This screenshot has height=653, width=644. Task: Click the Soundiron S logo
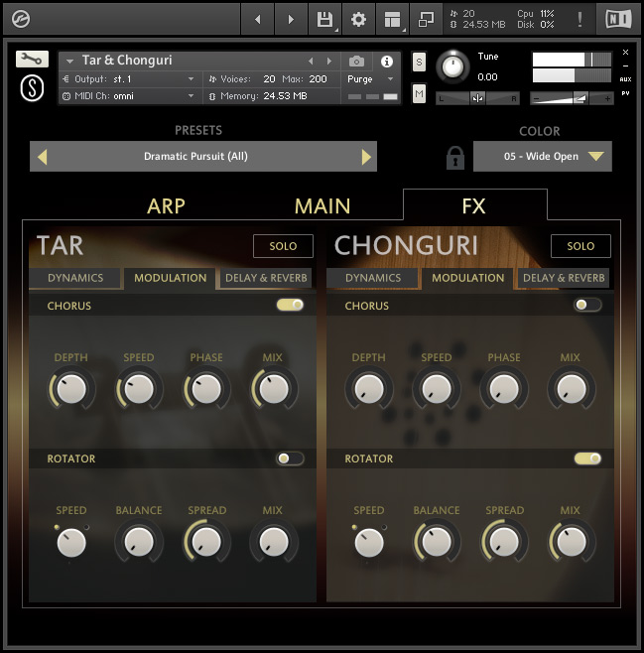32,88
